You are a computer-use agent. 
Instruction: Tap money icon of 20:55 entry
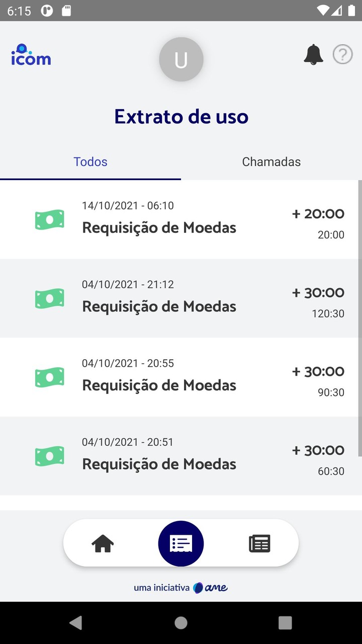click(49, 377)
